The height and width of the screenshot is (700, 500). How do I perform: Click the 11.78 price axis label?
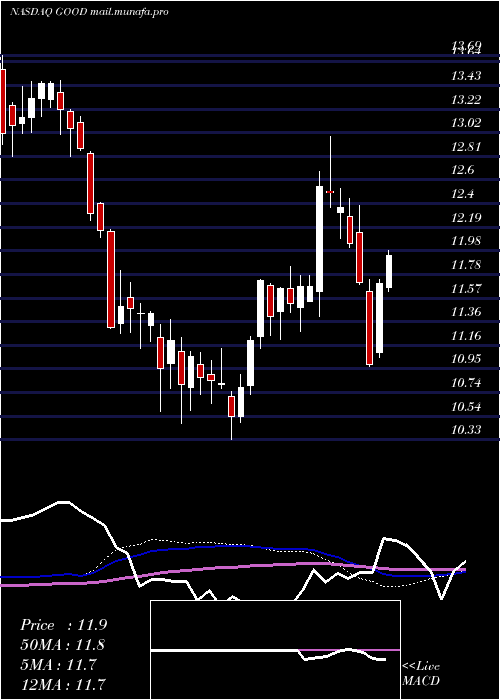coord(466,265)
